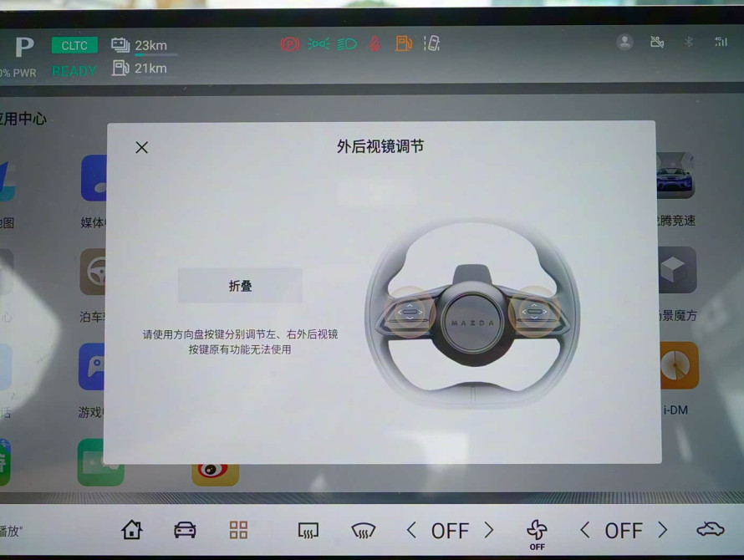The width and height of the screenshot is (744, 560).
Task: Increase left climate temperature
Action: 489,530
